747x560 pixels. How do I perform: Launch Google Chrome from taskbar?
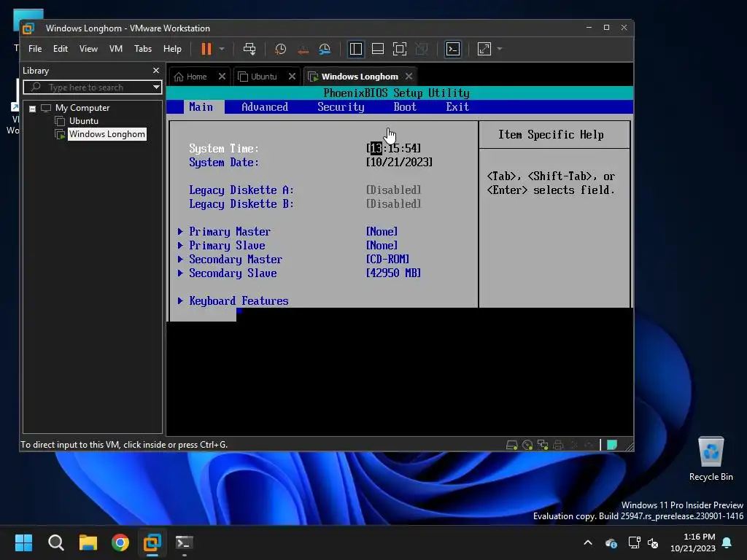(120, 542)
